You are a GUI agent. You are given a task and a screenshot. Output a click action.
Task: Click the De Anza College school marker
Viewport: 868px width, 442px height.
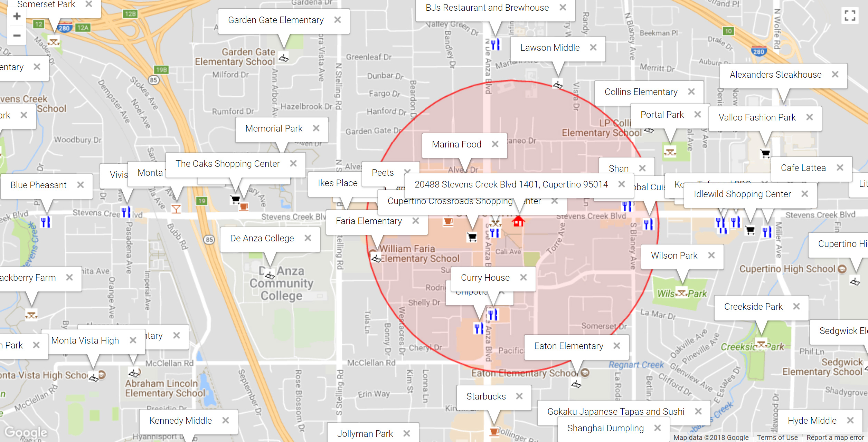270,275
